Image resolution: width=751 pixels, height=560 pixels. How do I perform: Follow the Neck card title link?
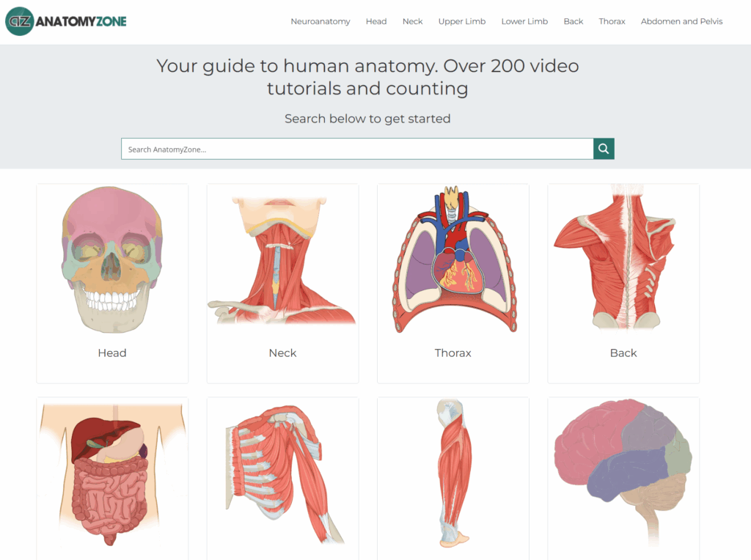tap(282, 353)
